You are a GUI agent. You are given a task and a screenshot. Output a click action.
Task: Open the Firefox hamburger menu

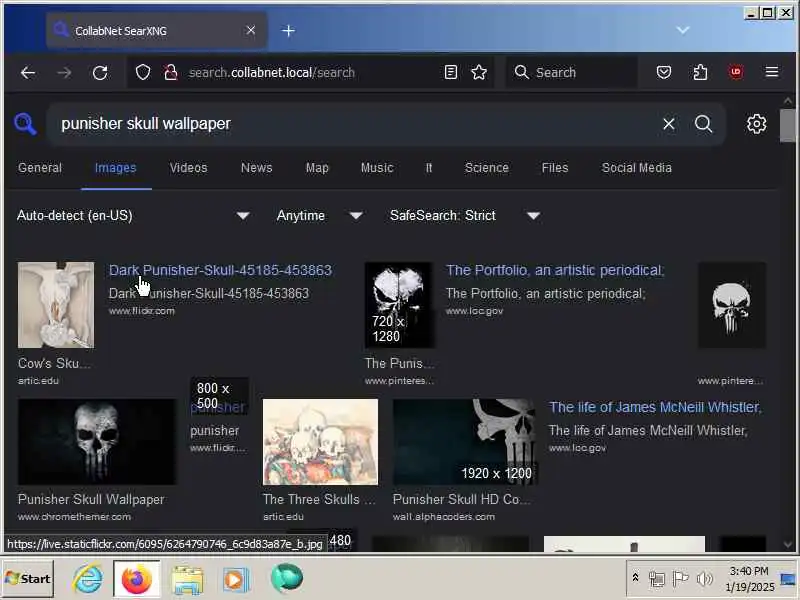(x=772, y=72)
